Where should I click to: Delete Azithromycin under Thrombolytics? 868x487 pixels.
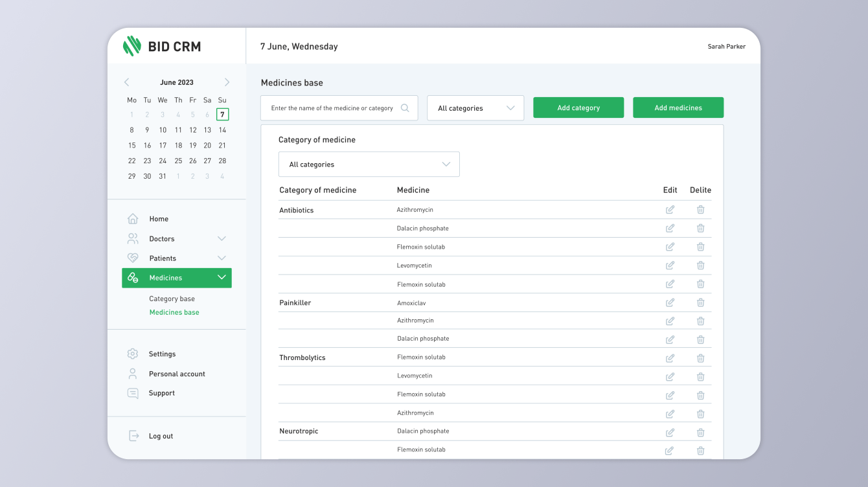click(x=700, y=414)
